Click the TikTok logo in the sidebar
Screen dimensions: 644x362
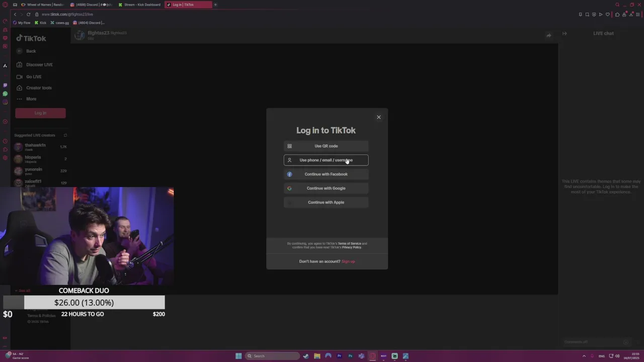(31, 38)
